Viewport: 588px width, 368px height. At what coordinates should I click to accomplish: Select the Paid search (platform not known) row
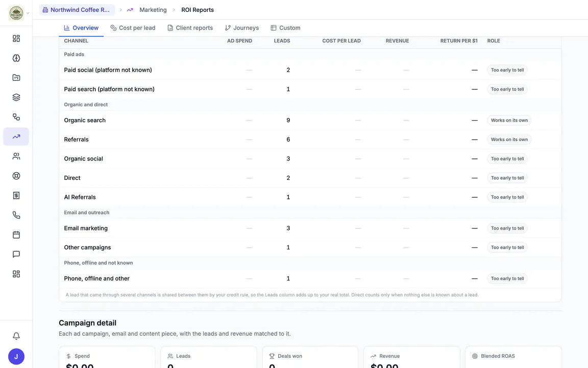click(310, 89)
